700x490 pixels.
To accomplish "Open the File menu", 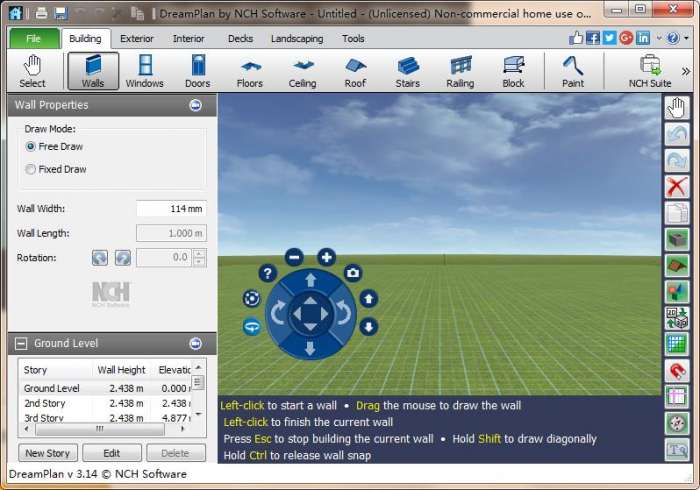I will tap(34, 39).
